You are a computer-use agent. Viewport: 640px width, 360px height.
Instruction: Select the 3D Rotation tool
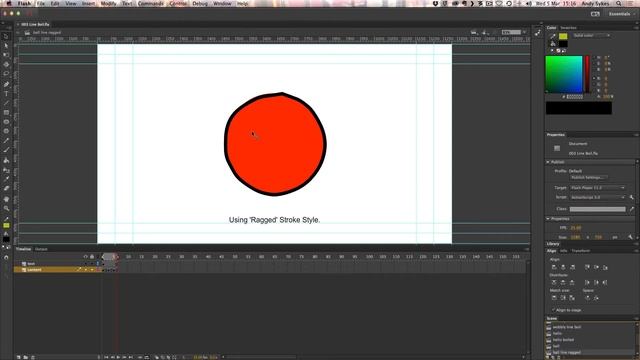[6, 64]
